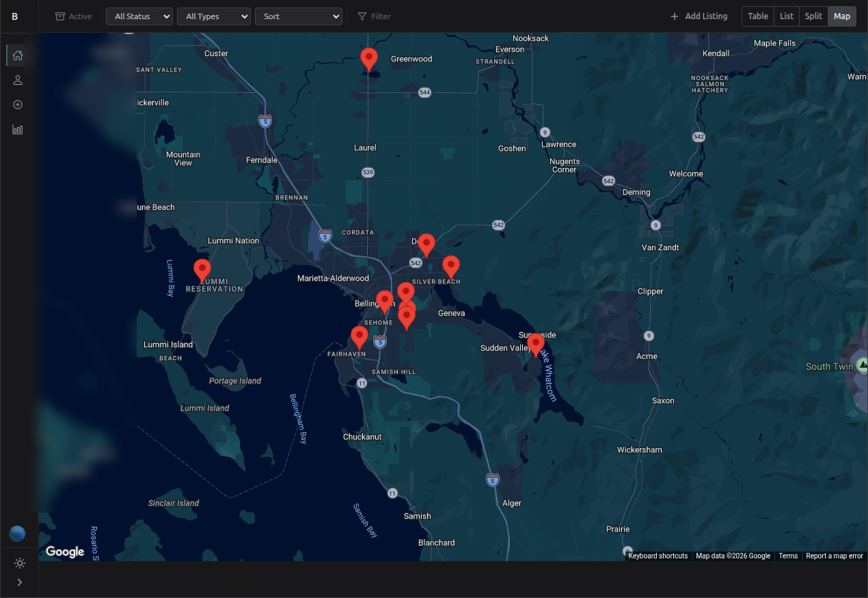
Task: Click the blue globe icon above theme toggle
Action: click(17, 533)
